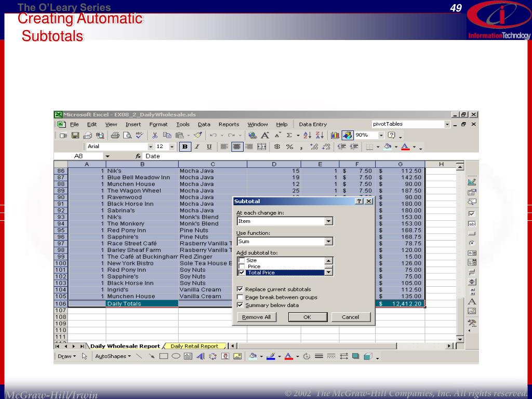Select the Format Painter brush

pos(198,136)
